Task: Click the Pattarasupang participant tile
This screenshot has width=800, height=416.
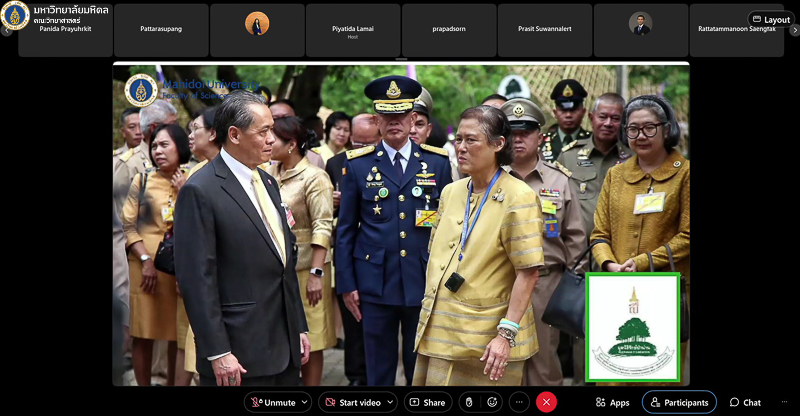Action: [161, 30]
